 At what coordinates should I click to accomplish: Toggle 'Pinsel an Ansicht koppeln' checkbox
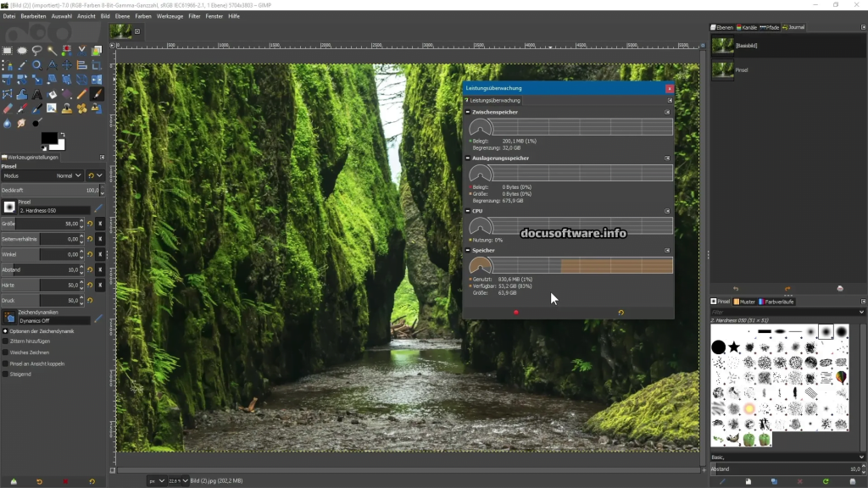pos(6,363)
